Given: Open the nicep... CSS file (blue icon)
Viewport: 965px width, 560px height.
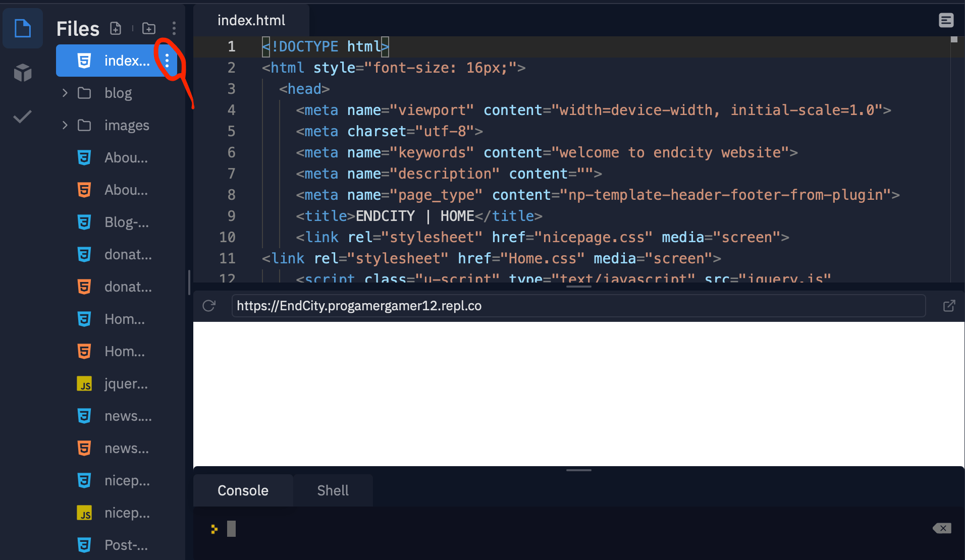Looking at the screenshot, I should (116, 480).
